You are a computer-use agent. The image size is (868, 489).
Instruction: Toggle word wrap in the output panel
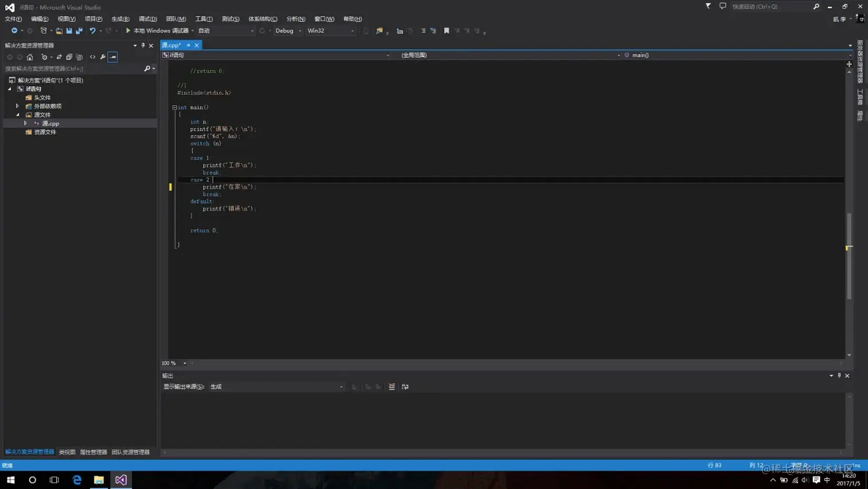pos(405,387)
